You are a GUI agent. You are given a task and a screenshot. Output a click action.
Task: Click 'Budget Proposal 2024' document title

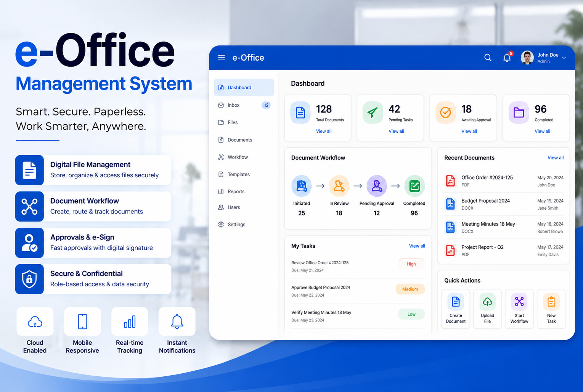click(x=485, y=201)
